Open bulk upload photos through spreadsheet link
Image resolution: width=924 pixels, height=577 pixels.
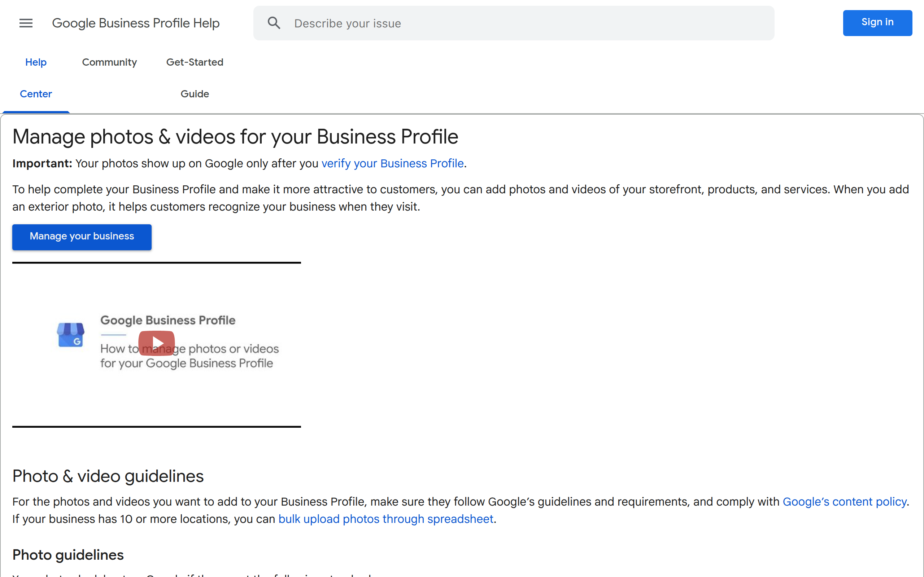[x=385, y=519]
